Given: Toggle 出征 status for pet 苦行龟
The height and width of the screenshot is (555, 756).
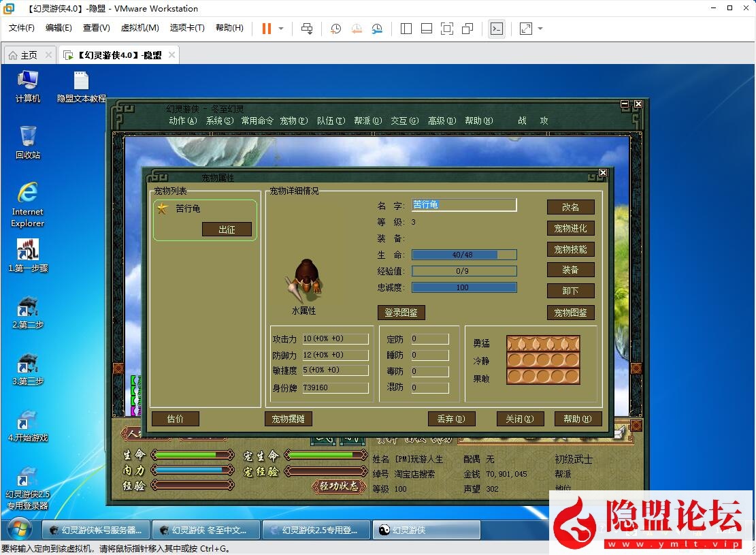Looking at the screenshot, I should coord(227,229).
